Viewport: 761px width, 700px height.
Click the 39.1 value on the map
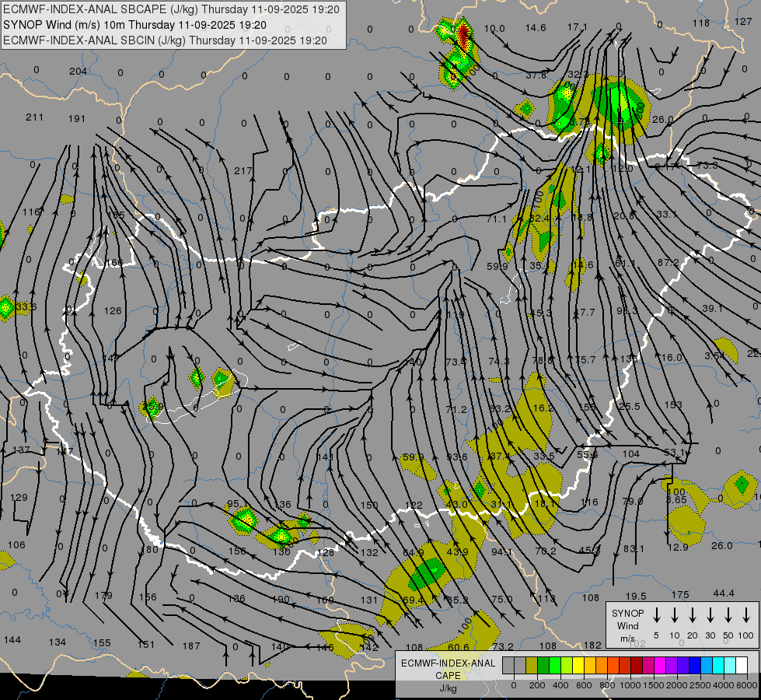coord(713,309)
